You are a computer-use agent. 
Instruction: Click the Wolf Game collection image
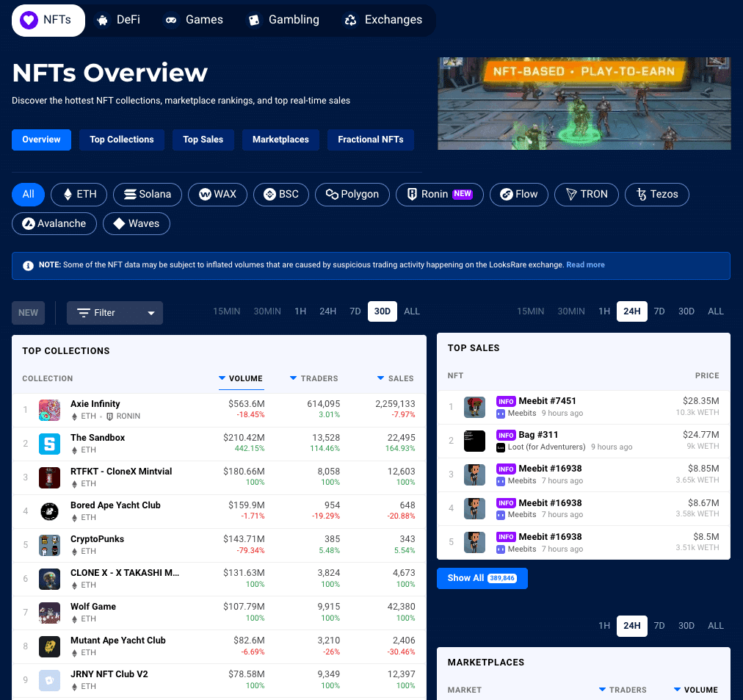(49, 613)
